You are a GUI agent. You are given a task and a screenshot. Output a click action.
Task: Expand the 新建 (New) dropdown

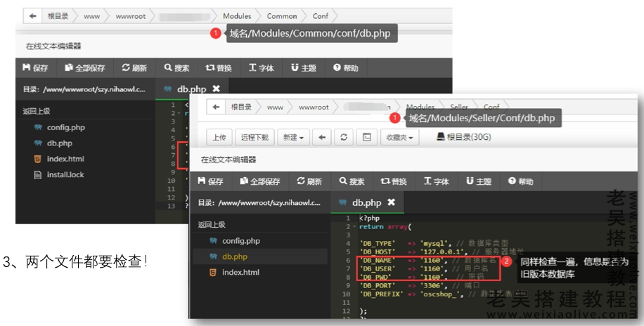[294, 138]
